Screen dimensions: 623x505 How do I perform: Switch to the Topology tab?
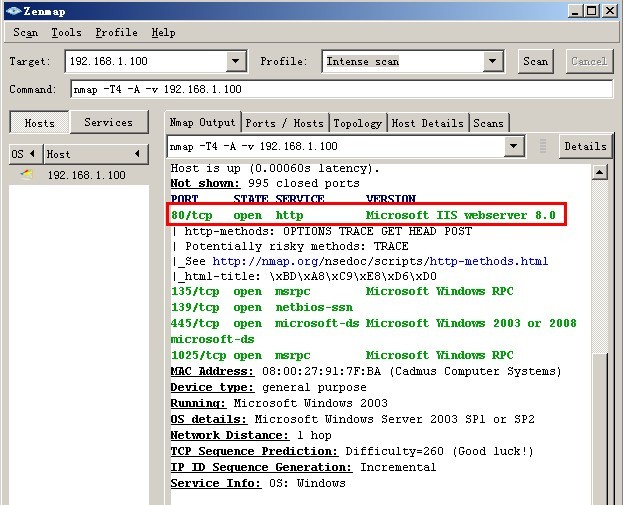[x=358, y=123]
